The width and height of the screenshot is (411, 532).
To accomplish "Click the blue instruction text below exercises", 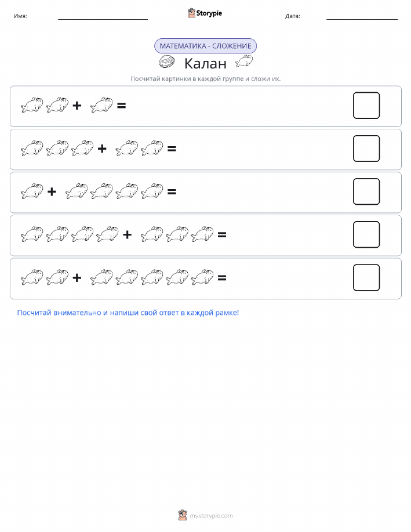I will (x=128, y=313).
